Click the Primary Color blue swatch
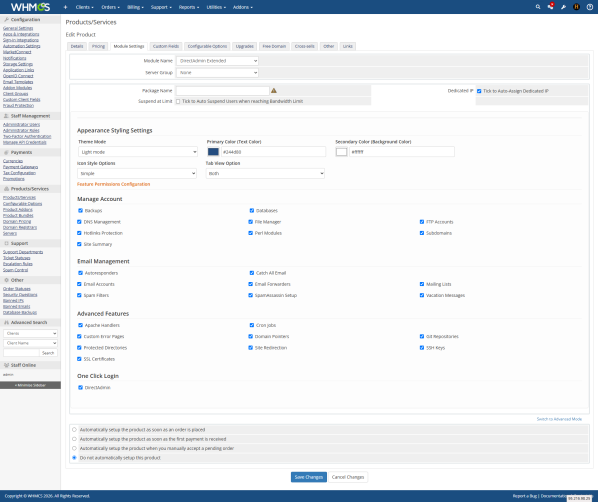Image resolution: width=598 pixels, height=502 pixels. [x=213, y=152]
